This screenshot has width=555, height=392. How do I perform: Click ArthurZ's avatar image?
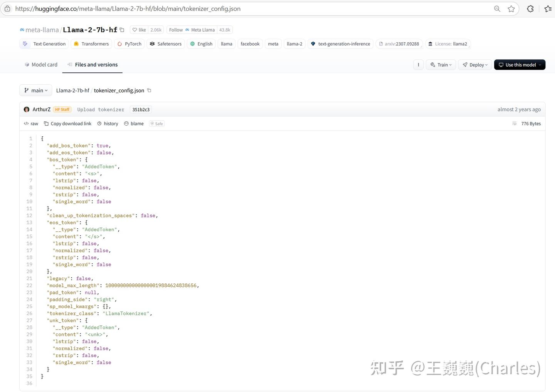tap(27, 109)
